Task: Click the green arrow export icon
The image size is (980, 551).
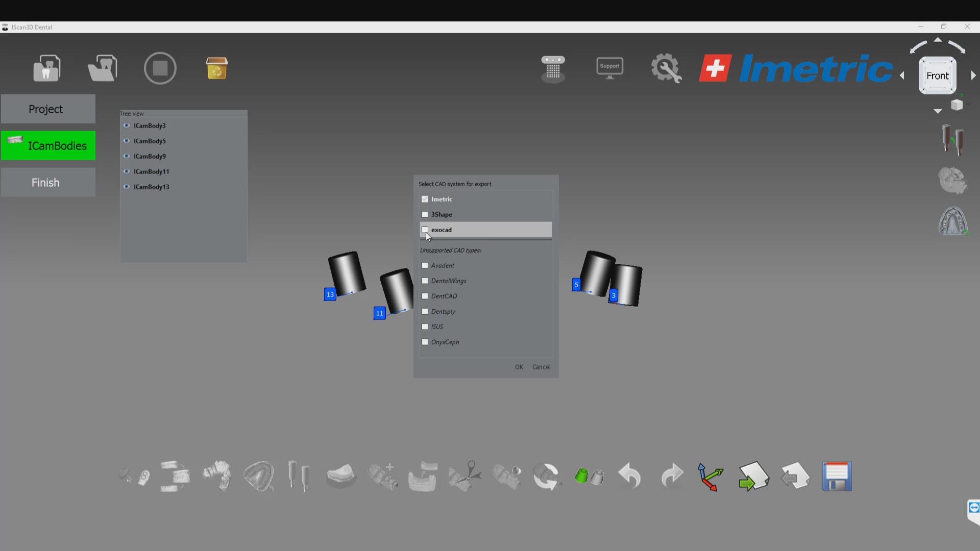Action: (x=753, y=476)
